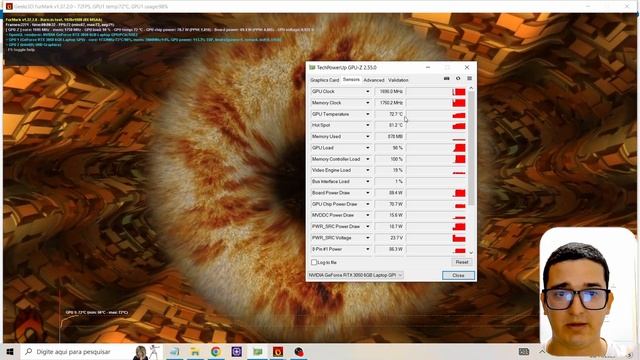
Task: Click the GPU-Z sensor list scrollbar
Action: (x=471, y=147)
